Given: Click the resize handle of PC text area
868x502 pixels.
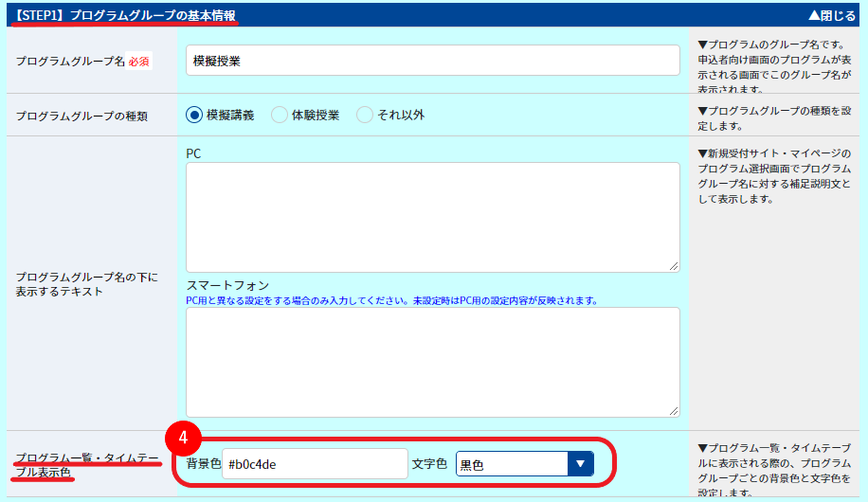Looking at the screenshot, I should tap(673, 266).
